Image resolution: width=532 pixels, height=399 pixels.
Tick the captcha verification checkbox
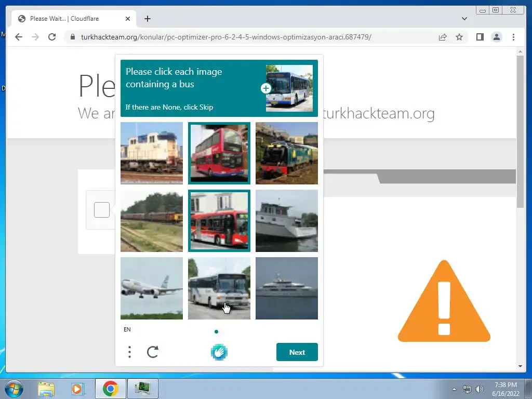[101, 210]
